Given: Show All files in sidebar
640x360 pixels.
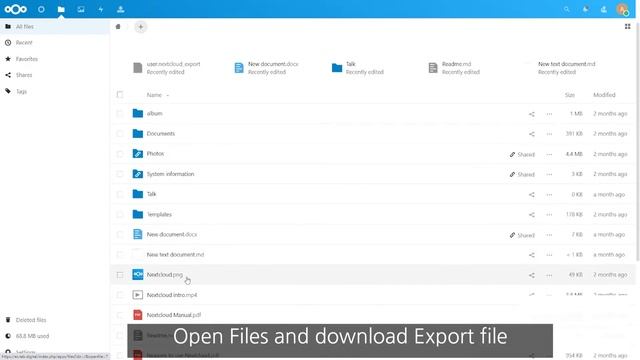Looking at the screenshot, I should click(55, 27).
